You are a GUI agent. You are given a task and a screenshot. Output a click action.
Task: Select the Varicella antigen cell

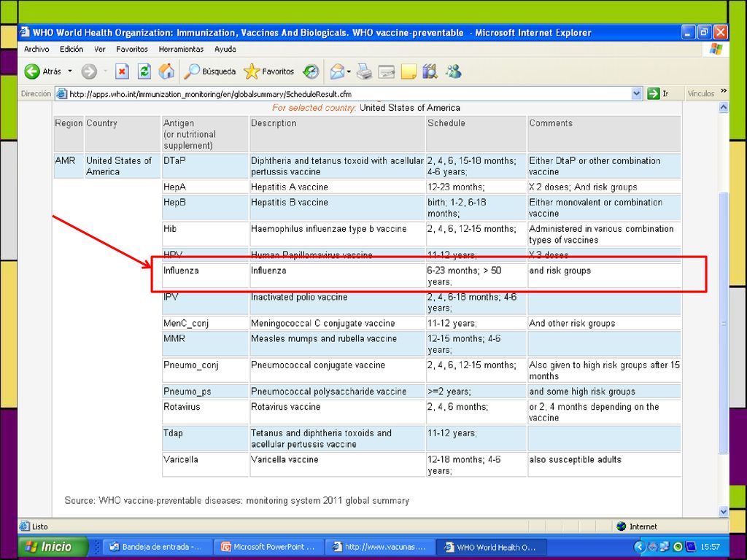(x=205, y=464)
